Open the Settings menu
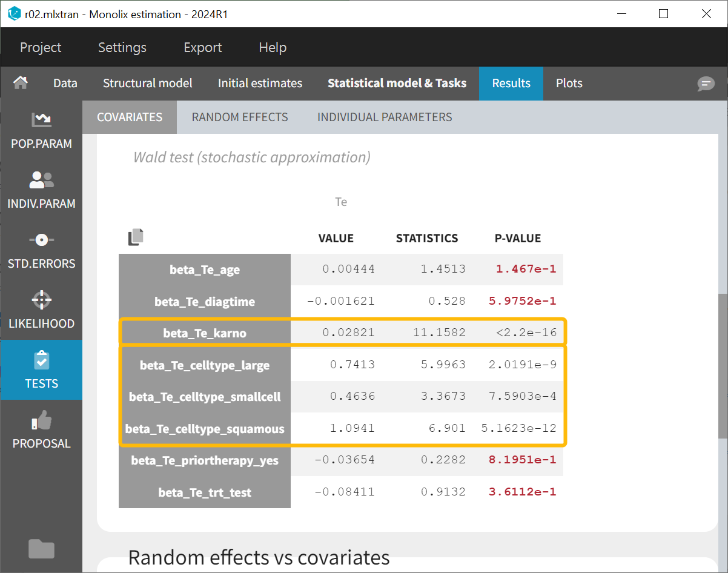This screenshot has height=573, width=728. [122, 47]
